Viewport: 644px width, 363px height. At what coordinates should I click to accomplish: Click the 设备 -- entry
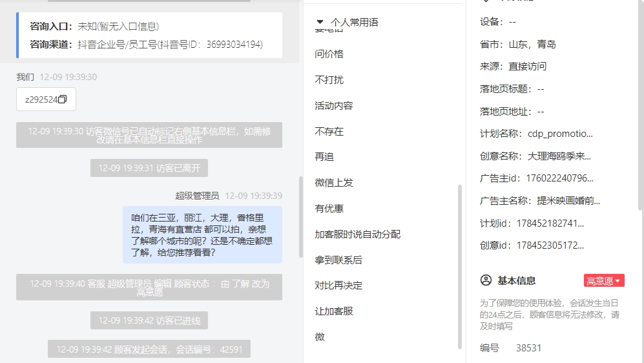pos(498,22)
